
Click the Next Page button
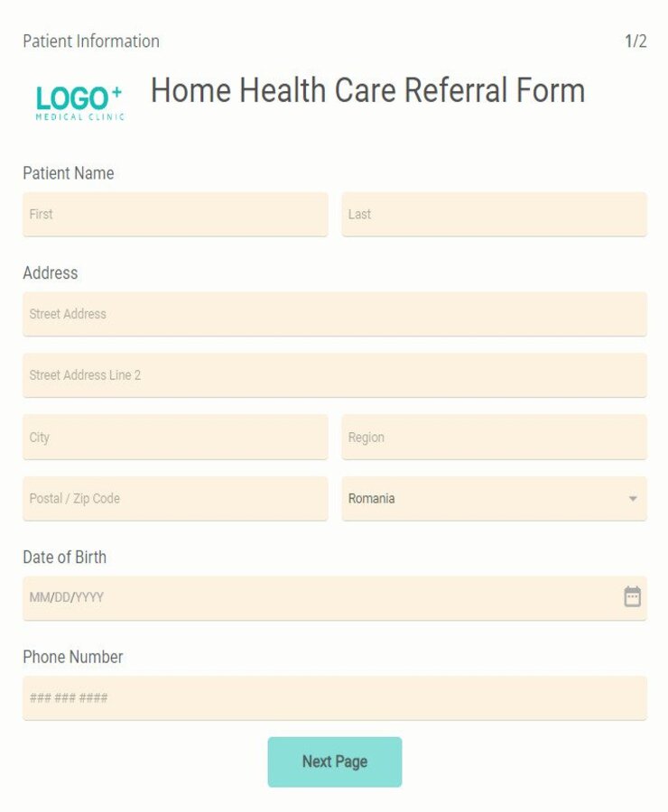[334, 761]
